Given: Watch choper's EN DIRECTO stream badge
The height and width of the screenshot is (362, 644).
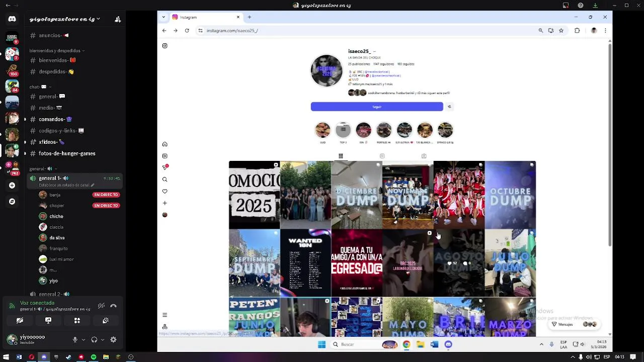Looking at the screenshot, I should tap(106, 206).
